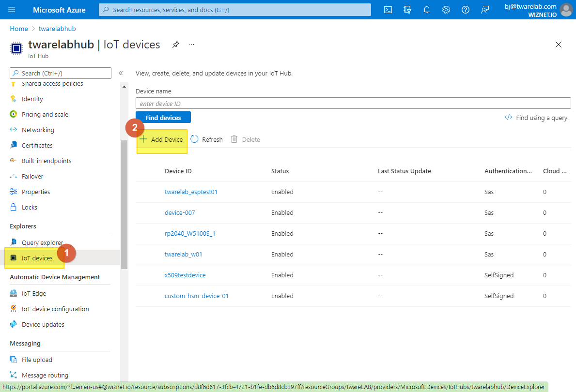Go to Home breadcrumb
The width and height of the screenshot is (576, 392).
tap(19, 29)
